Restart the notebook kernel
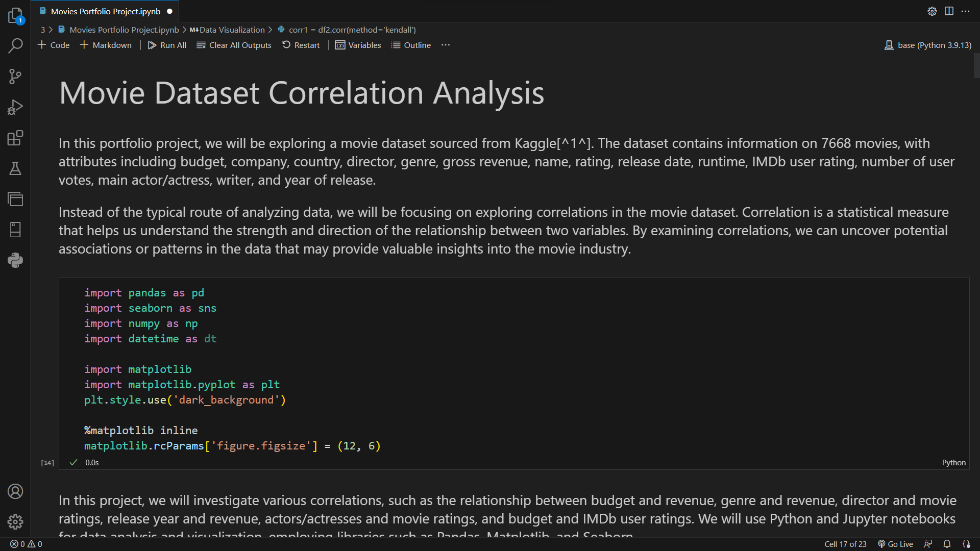This screenshot has width=980, height=551. tap(301, 45)
